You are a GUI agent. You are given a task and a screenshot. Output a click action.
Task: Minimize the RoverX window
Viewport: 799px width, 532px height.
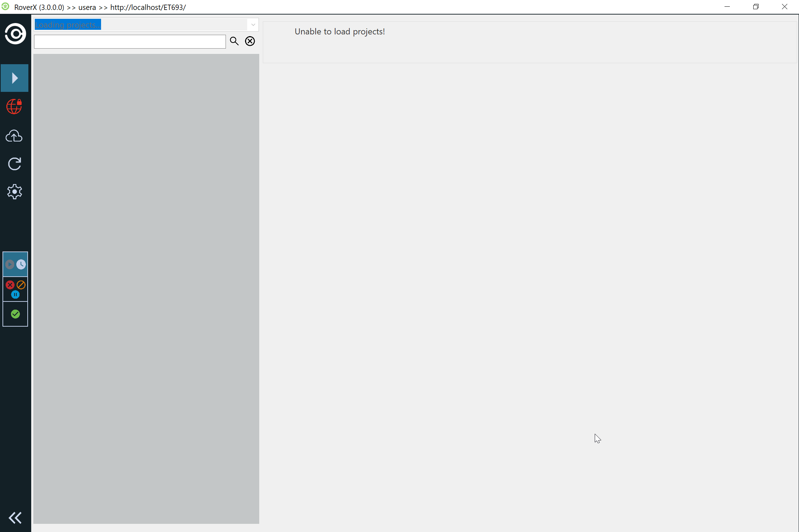[x=727, y=7]
